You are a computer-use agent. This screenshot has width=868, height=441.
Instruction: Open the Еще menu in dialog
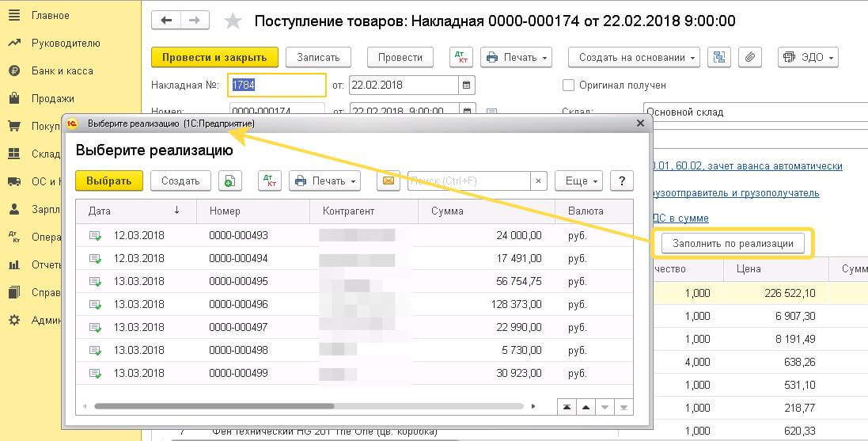coord(578,181)
